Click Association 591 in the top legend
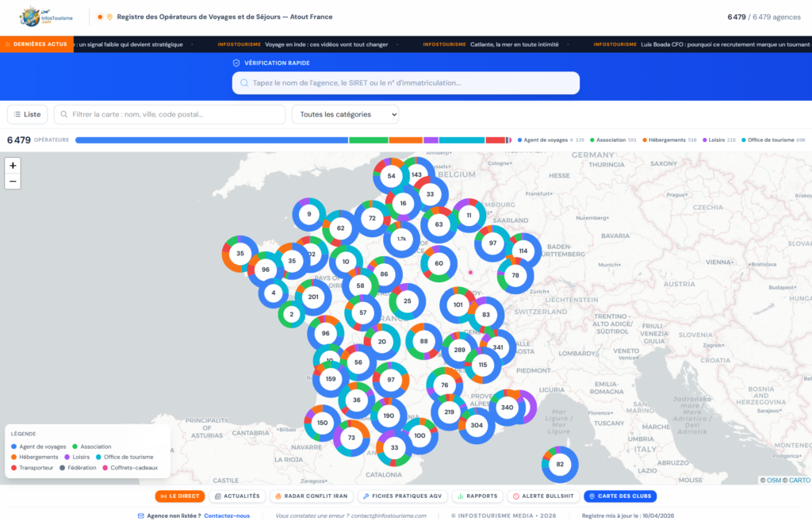The width and height of the screenshot is (812, 521). 613,140
